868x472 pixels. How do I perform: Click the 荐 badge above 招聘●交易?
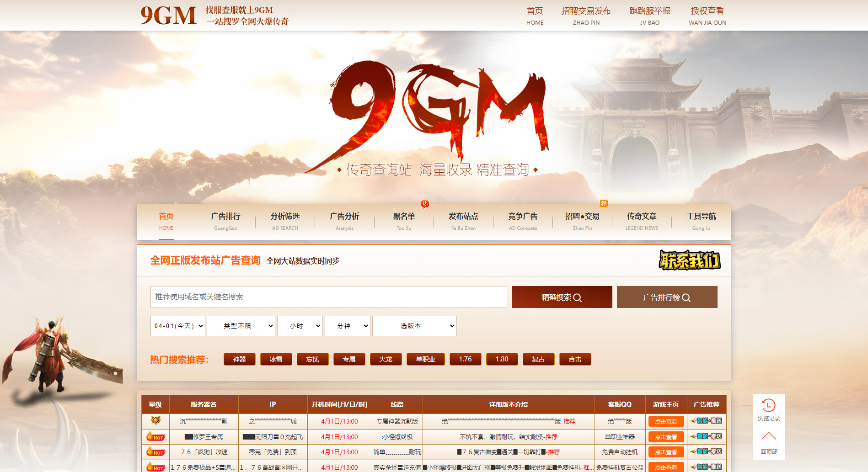(x=603, y=204)
